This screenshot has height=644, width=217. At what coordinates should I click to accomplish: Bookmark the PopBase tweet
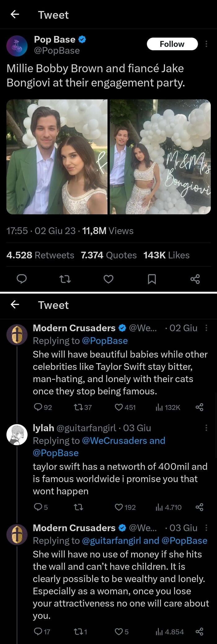pyautogui.click(x=152, y=279)
